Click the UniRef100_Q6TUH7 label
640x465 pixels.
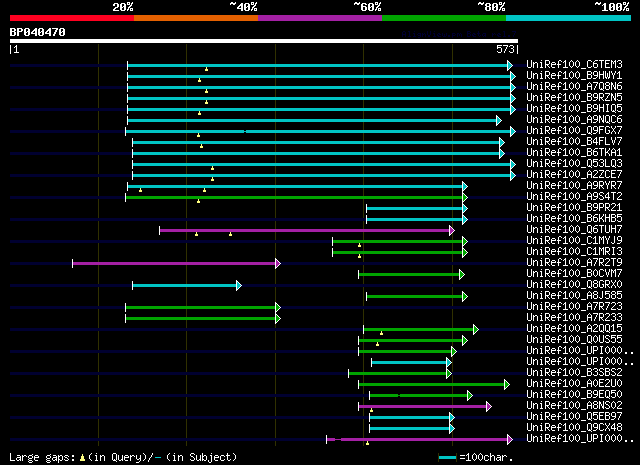(574, 230)
